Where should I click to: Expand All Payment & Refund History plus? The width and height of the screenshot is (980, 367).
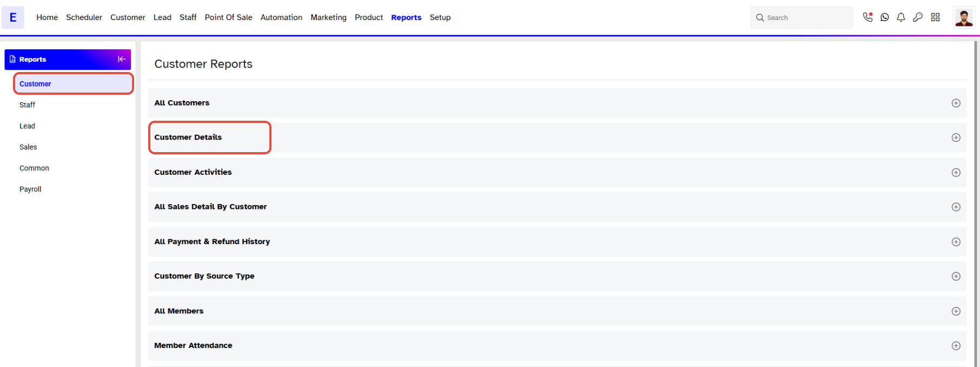[956, 241]
